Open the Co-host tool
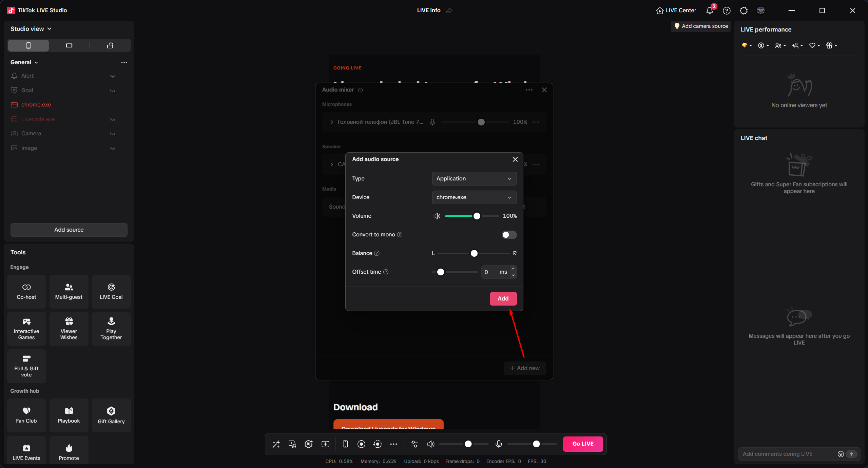This screenshot has height=468, width=868. (26, 291)
